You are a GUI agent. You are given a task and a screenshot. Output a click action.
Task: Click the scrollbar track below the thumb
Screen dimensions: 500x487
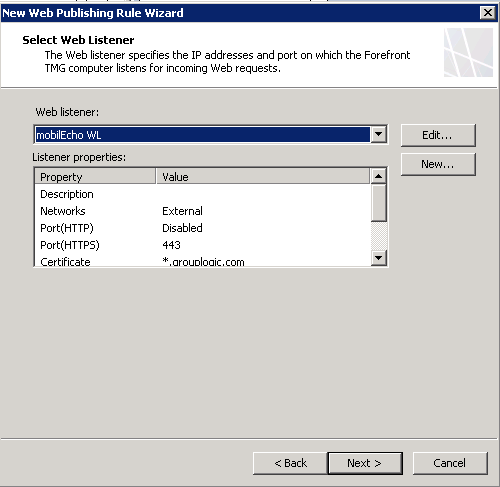[378, 236]
